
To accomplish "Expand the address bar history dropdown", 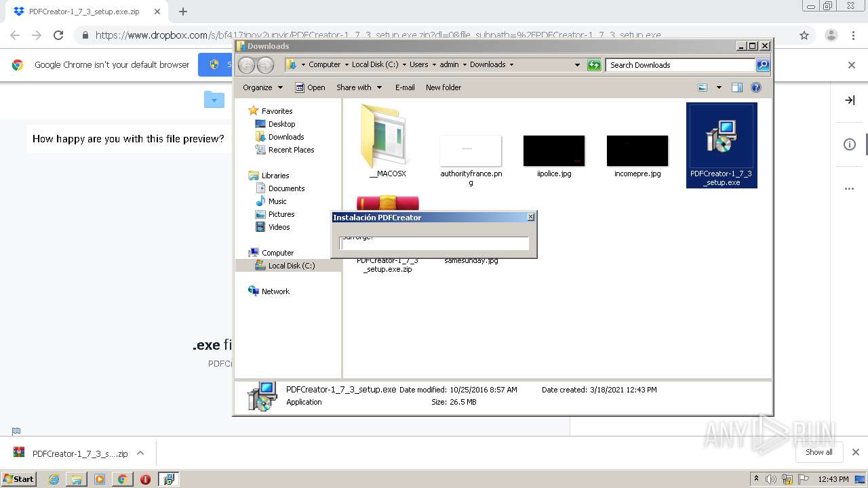I will click(x=577, y=65).
